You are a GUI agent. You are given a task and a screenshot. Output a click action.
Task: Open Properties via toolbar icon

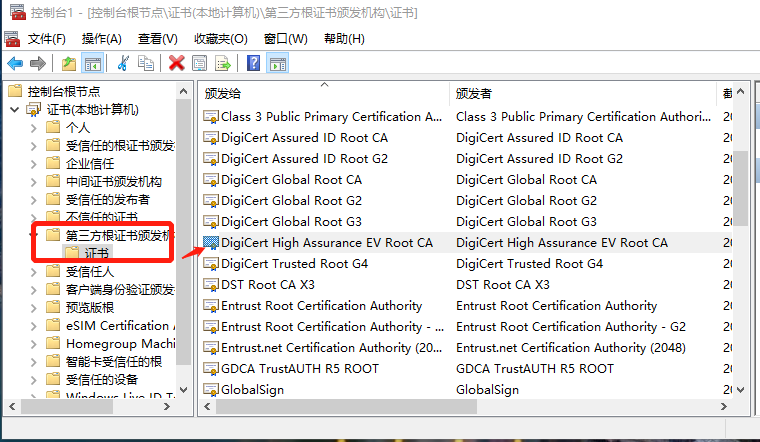(200, 64)
